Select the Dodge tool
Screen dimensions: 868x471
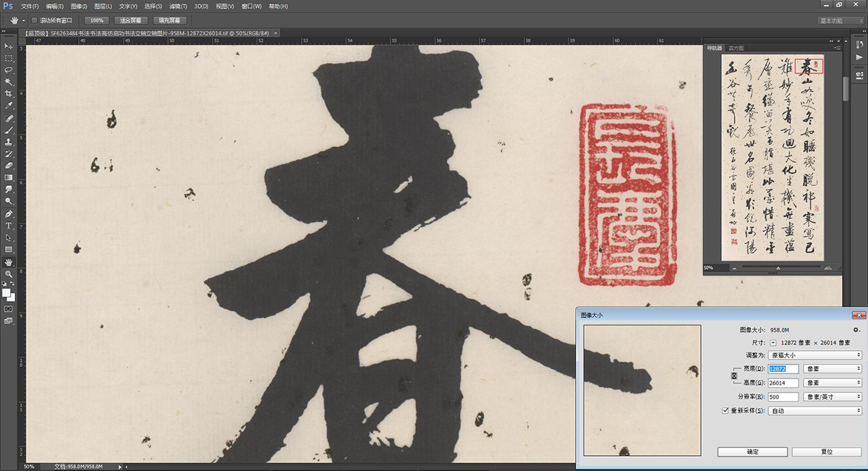(9, 201)
